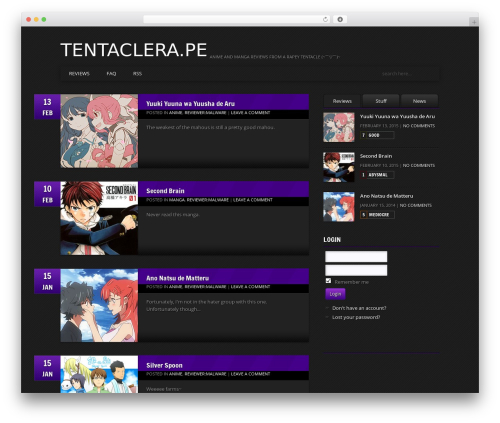Click Leave a Comment under Silver Spoon post
The image size is (500, 423).
point(250,374)
